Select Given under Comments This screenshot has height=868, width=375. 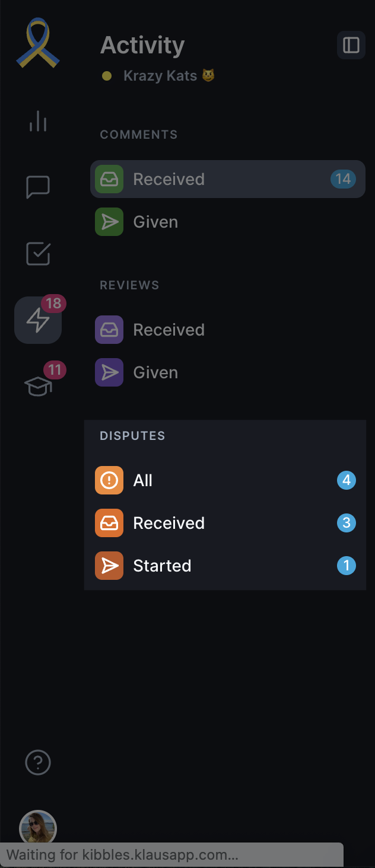point(228,222)
